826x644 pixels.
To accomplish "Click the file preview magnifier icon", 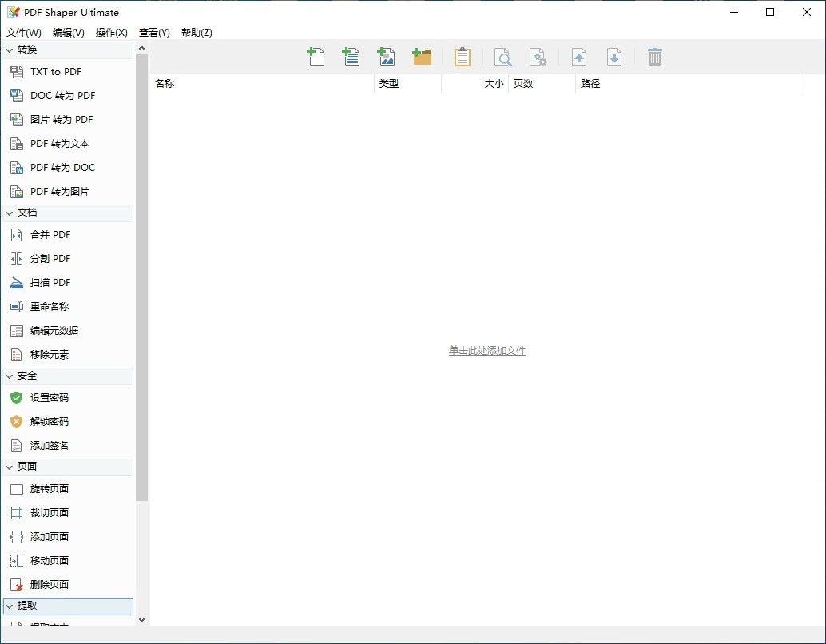I will [503, 57].
